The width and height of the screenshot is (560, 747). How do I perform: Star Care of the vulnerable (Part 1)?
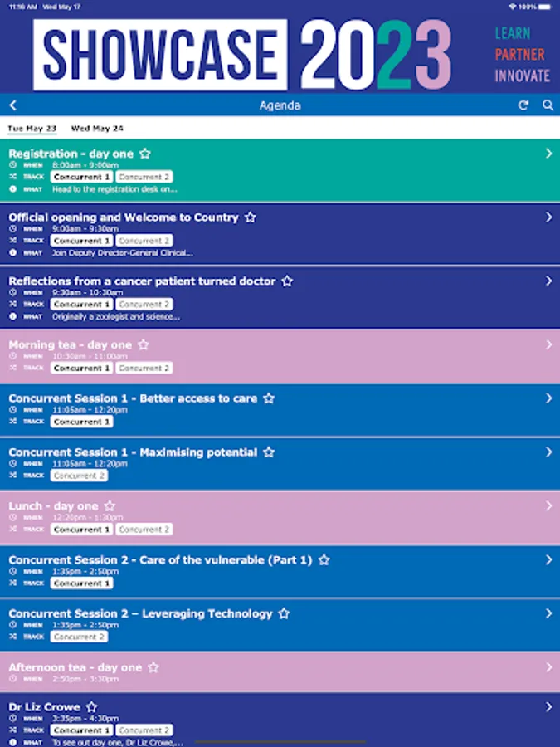click(x=324, y=559)
